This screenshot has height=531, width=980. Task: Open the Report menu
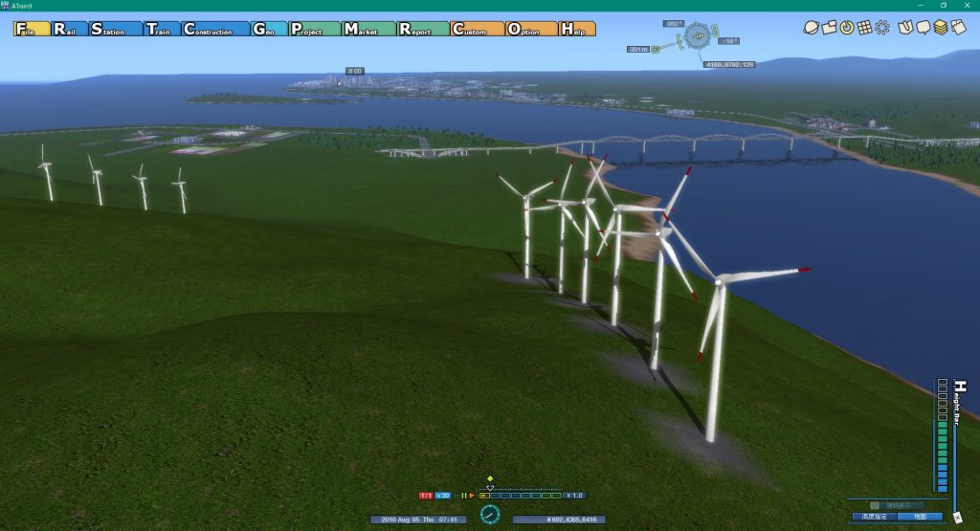423,29
